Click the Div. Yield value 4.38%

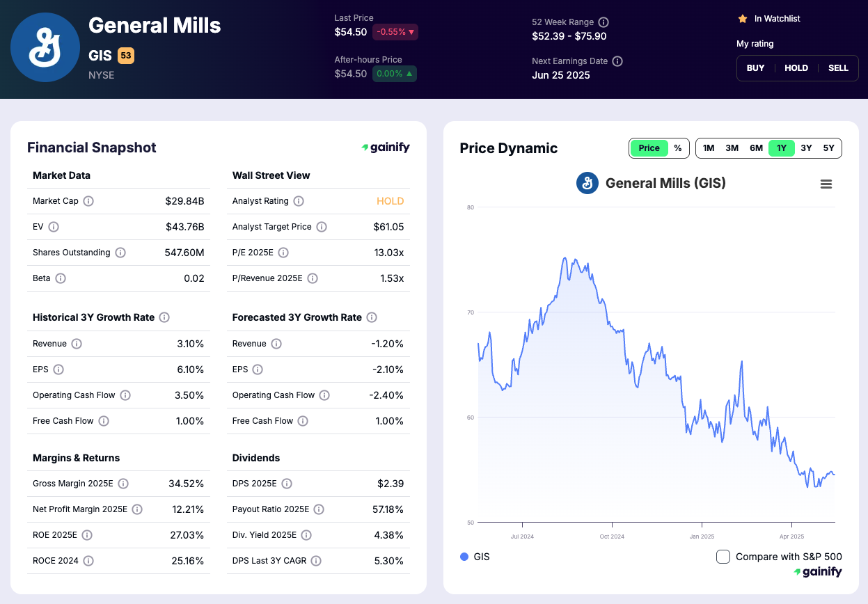[x=389, y=535]
